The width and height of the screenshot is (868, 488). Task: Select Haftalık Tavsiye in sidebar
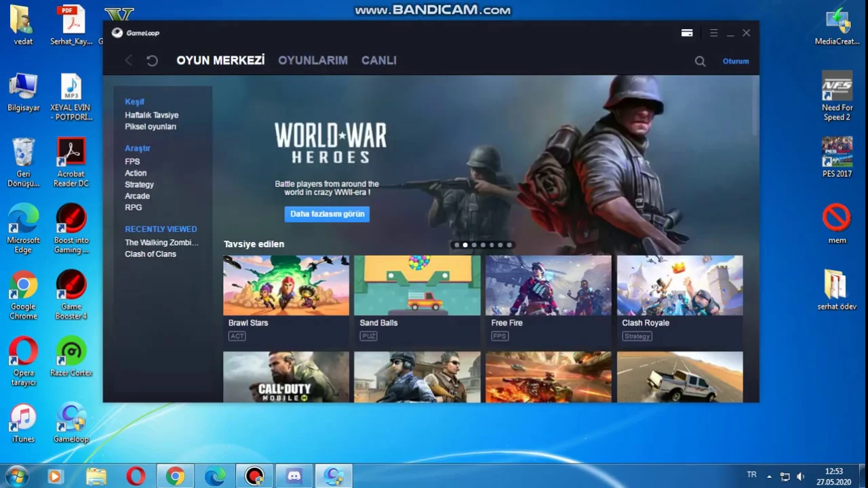click(151, 115)
